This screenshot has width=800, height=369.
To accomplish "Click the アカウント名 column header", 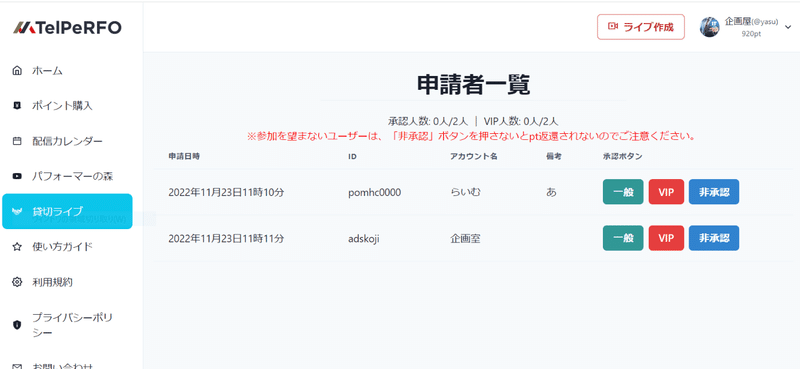I will tap(473, 156).
